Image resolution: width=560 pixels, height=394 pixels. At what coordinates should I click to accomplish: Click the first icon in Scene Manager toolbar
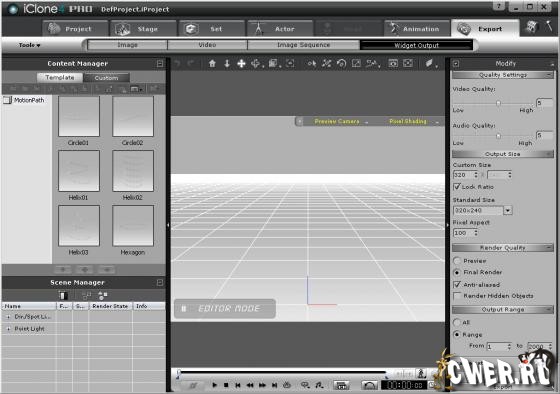tap(63, 295)
